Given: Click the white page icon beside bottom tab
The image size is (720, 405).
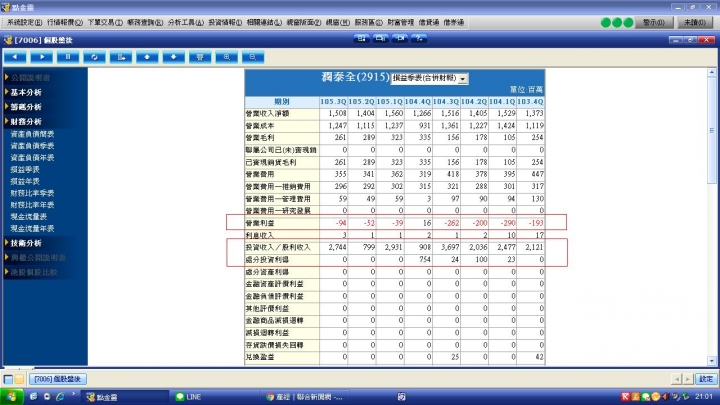Looking at the screenshot, I should tap(8, 379).
